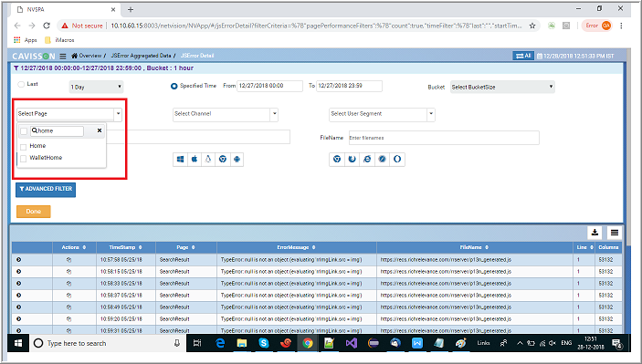Click the Done button

pyautogui.click(x=33, y=212)
